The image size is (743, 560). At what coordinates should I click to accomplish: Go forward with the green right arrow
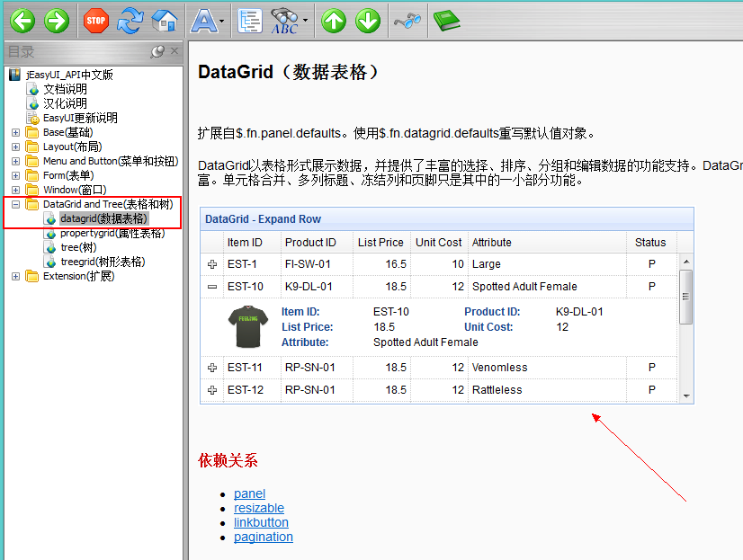click(57, 21)
